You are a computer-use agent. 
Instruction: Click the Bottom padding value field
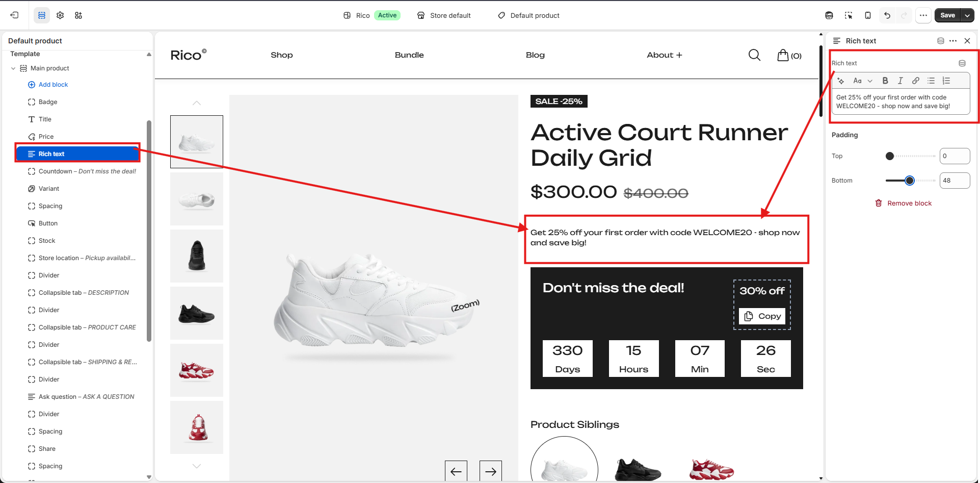955,181
